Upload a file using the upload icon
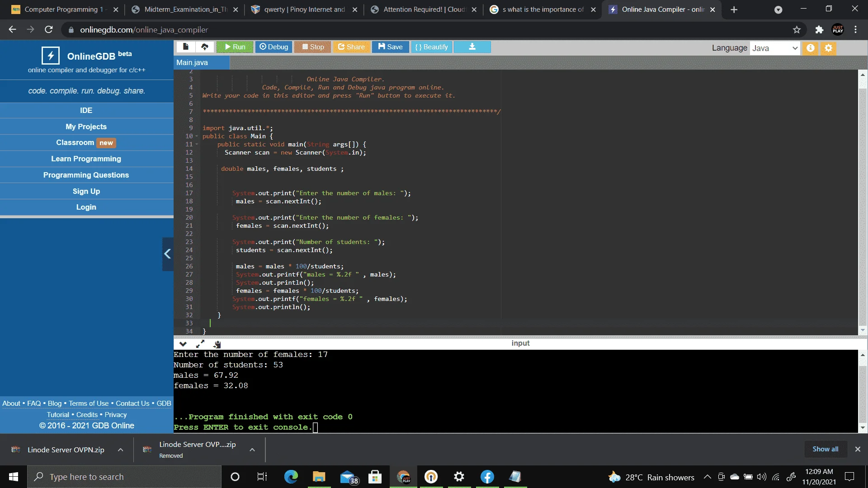Screen dimensions: 868x488 point(205,47)
